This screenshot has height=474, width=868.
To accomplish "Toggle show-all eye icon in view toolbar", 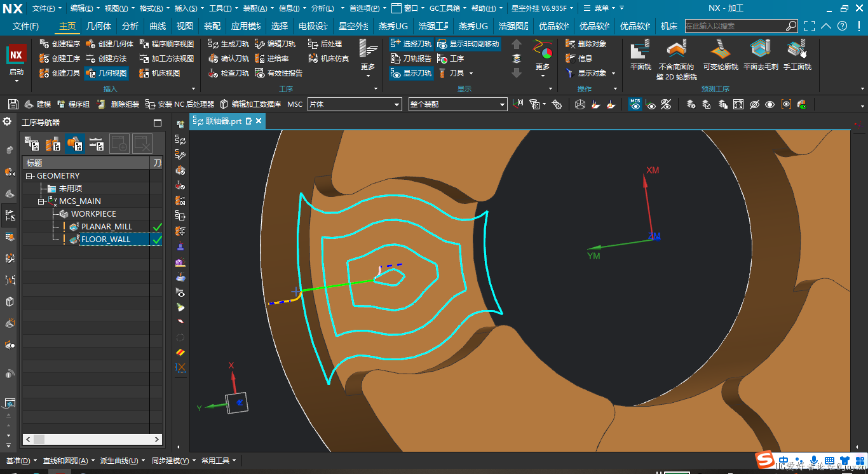I will coord(770,104).
